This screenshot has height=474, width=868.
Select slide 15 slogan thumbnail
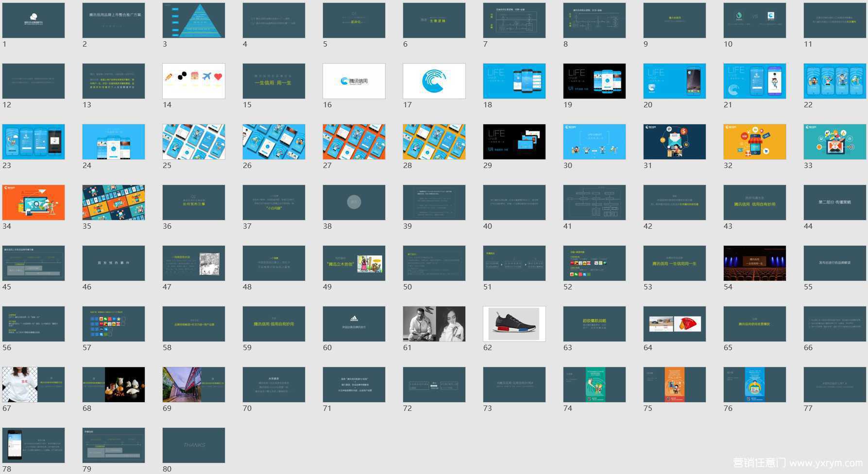tap(274, 81)
